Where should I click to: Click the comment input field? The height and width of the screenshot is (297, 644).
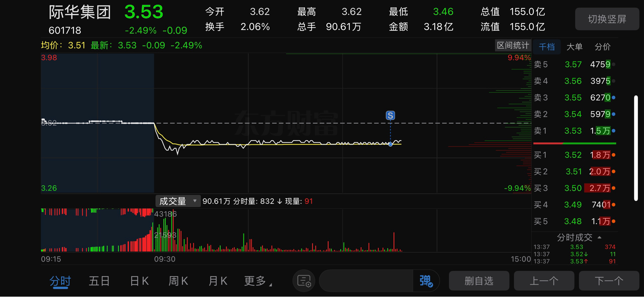[366, 281]
